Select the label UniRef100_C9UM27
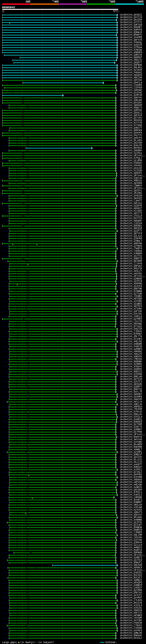The width and height of the screenshot is (146, 644). (x=131, y=588)
